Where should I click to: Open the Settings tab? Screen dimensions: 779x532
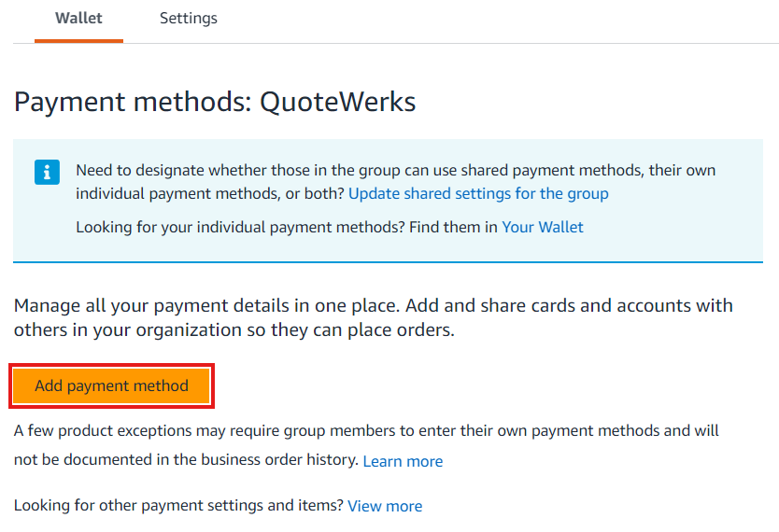pyautogui.click(x=188, y=18)
